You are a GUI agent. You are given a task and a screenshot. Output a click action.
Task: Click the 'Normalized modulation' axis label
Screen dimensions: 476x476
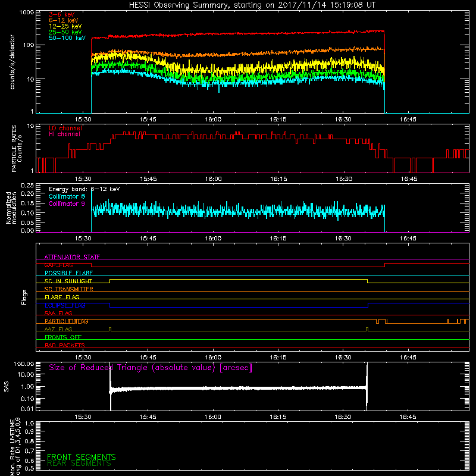(x=11, y=208)
